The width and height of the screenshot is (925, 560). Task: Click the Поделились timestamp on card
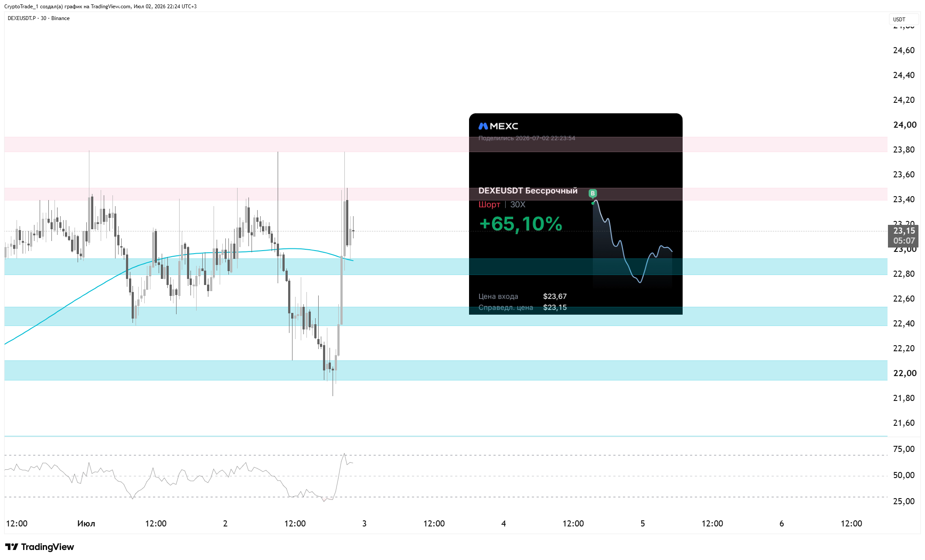pyautogui.click(x=527, y=138)
